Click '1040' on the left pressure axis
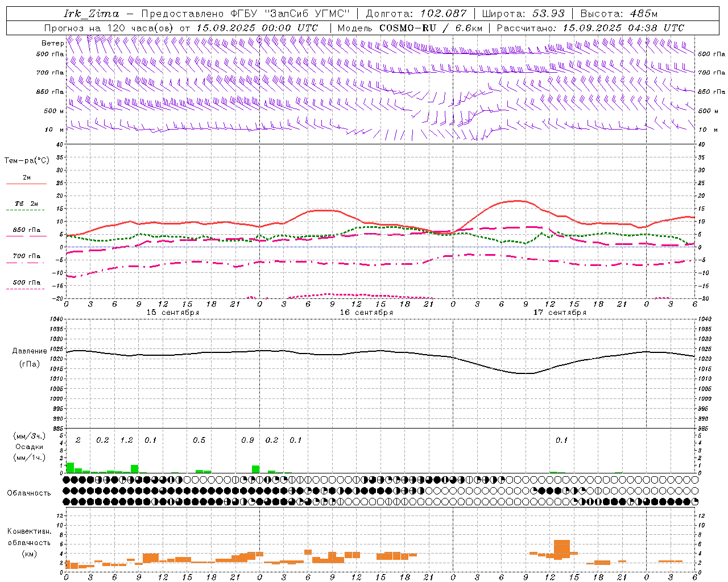This screenshot has width=728, height=582. pos(56,319)
